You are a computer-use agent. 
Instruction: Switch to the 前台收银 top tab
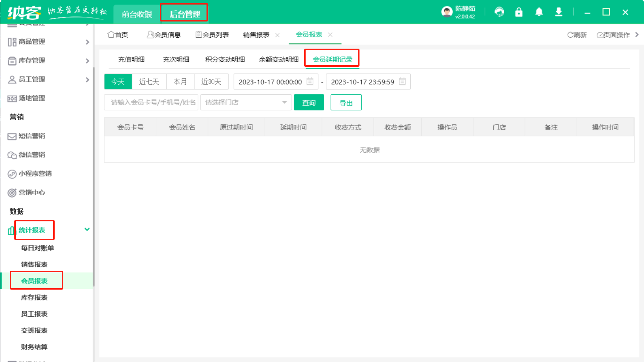click(137, 14)
